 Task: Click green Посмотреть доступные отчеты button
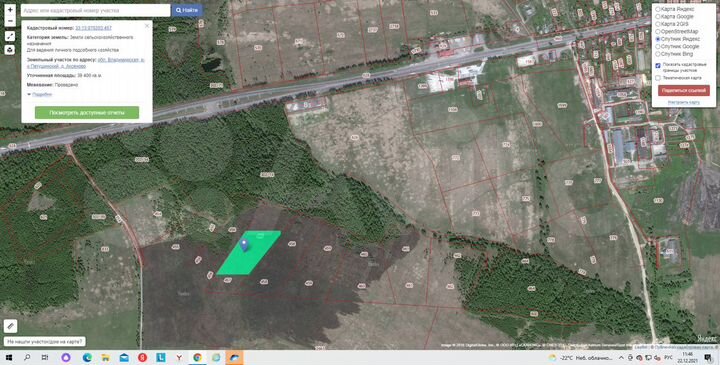[87, 112]
